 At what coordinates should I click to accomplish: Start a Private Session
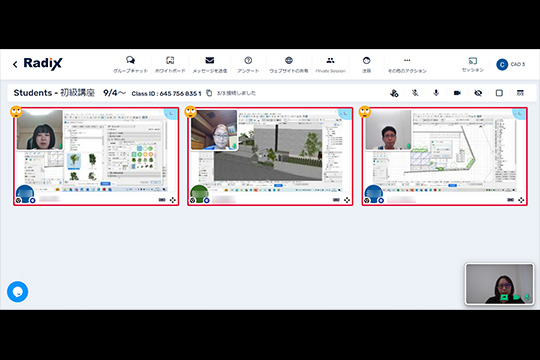point(330,64)
